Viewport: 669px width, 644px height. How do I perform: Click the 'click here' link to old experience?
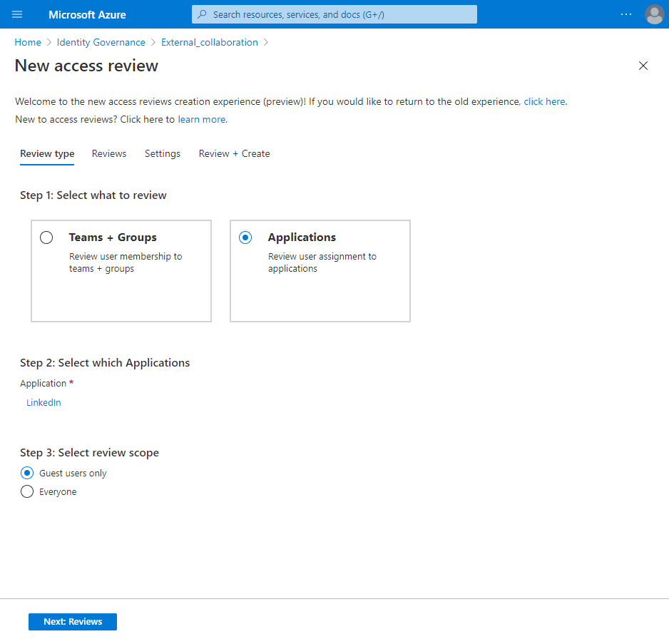pos(544,101)
